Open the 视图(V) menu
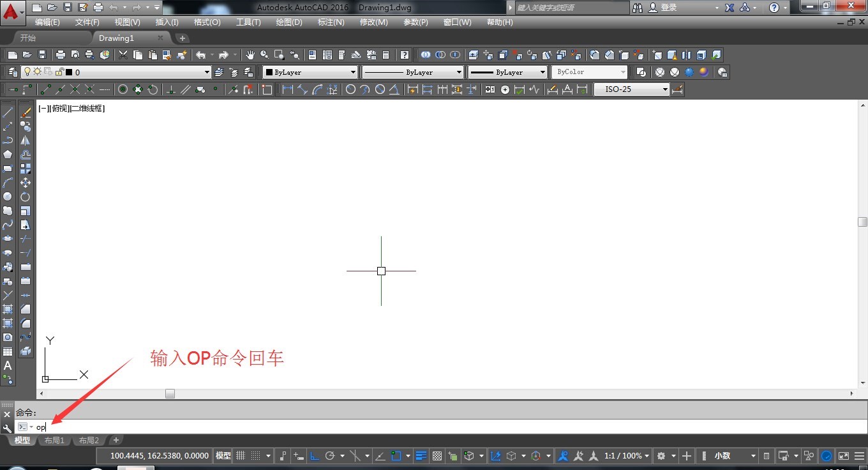This screenshot has height=470, width=868. coord(127,22)
